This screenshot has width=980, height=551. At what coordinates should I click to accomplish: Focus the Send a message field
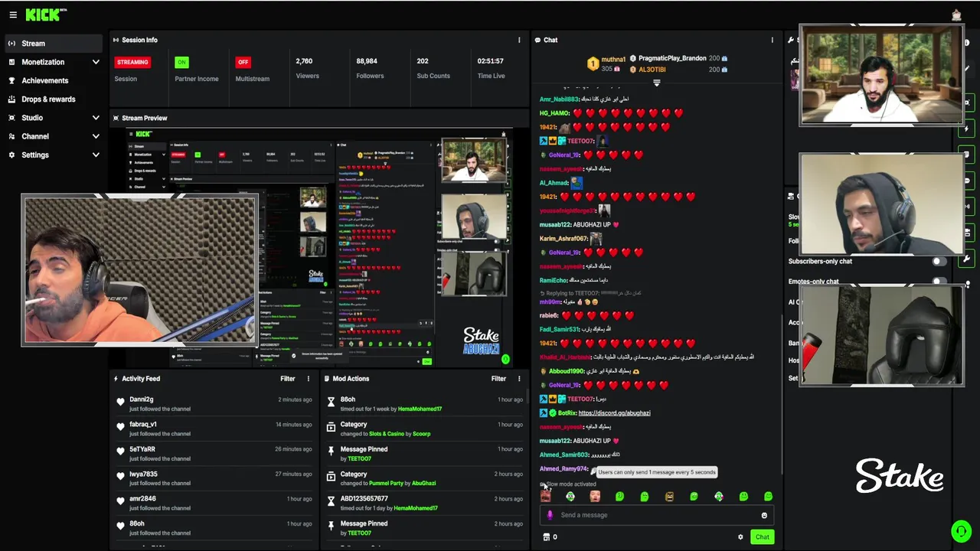click(657, 515)
